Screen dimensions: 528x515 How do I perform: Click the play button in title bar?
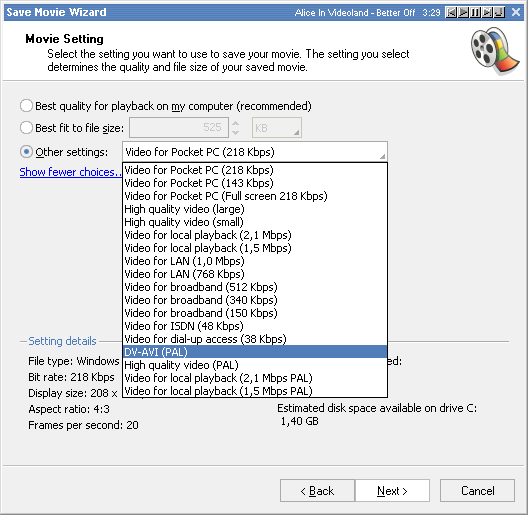(463, 12)
